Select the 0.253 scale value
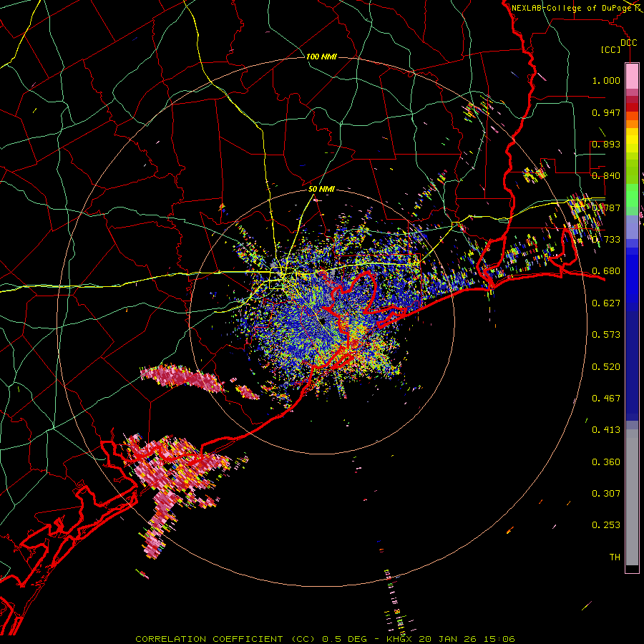This screenshot has height=644, width=644. (606, 525)
